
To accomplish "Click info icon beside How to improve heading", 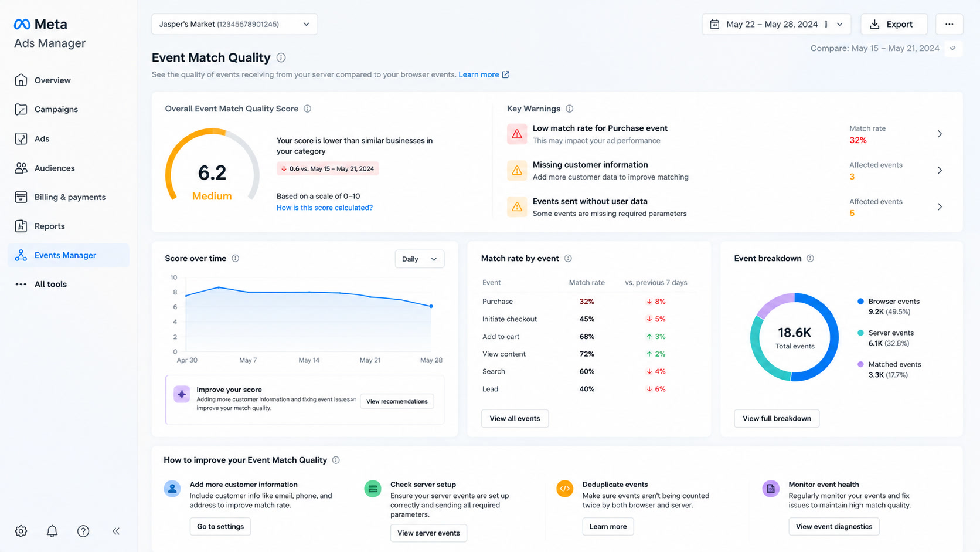I will click(336, 460).
